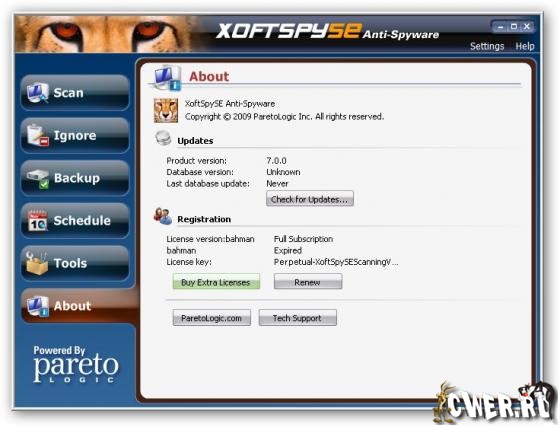560x427 pixels.
Task: Click the Powered By ParetoLogic logo
Action: (x=76, y=365)
